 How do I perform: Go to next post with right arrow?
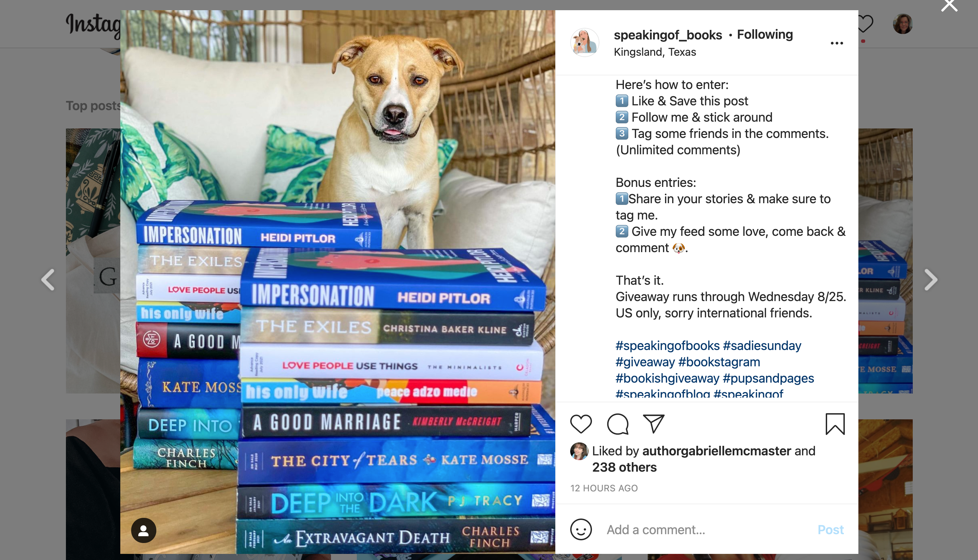(931, 280)
